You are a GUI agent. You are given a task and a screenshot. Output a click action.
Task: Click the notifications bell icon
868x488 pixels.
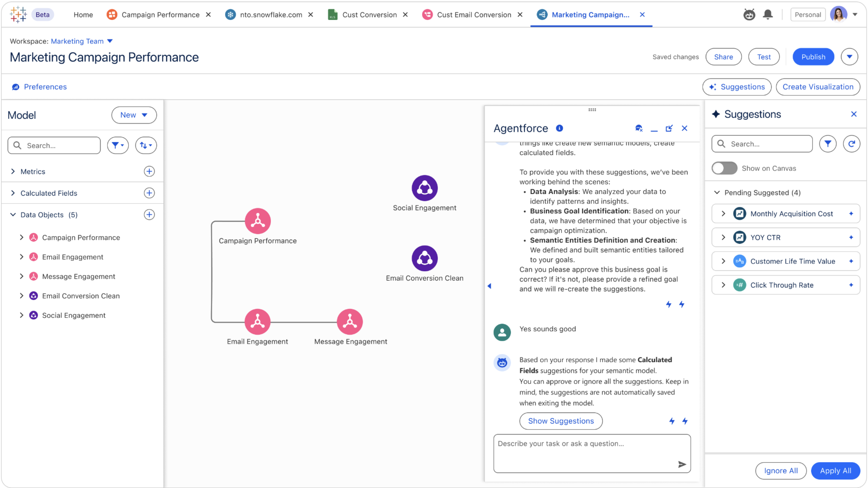click(768, 14)
